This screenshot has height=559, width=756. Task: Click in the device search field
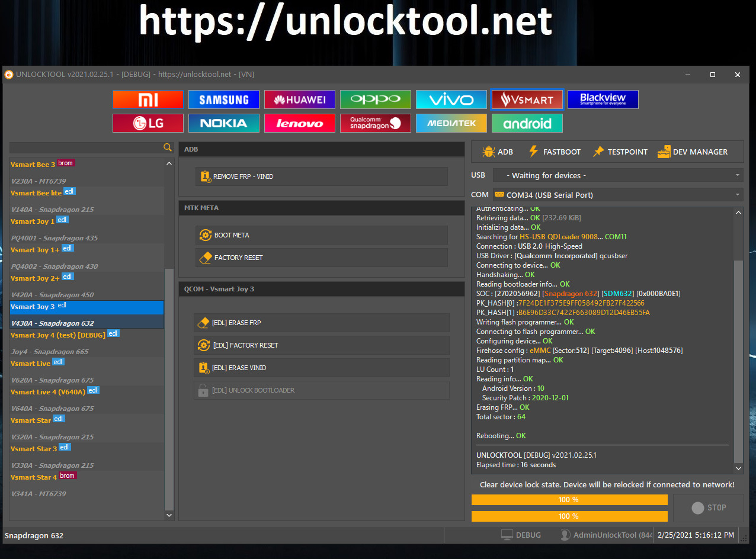pos(86,147)
